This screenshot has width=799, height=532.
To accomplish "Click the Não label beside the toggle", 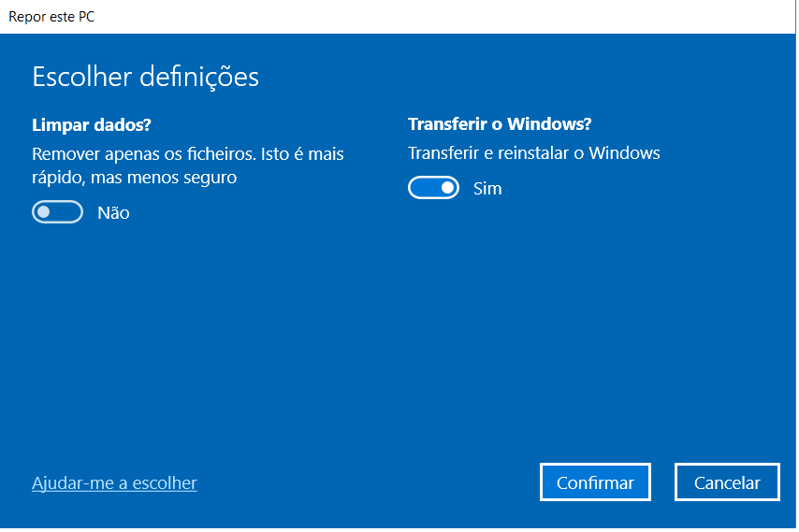I will pos(113,212).
